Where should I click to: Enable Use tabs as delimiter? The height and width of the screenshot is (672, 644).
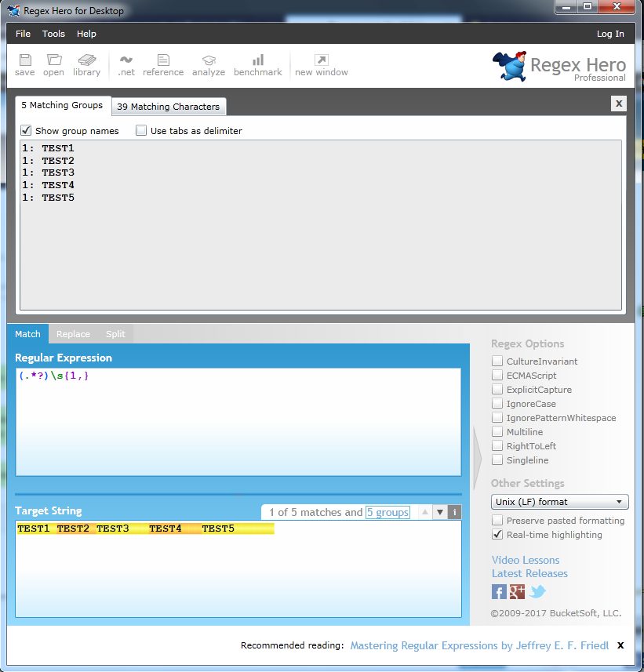141,130
